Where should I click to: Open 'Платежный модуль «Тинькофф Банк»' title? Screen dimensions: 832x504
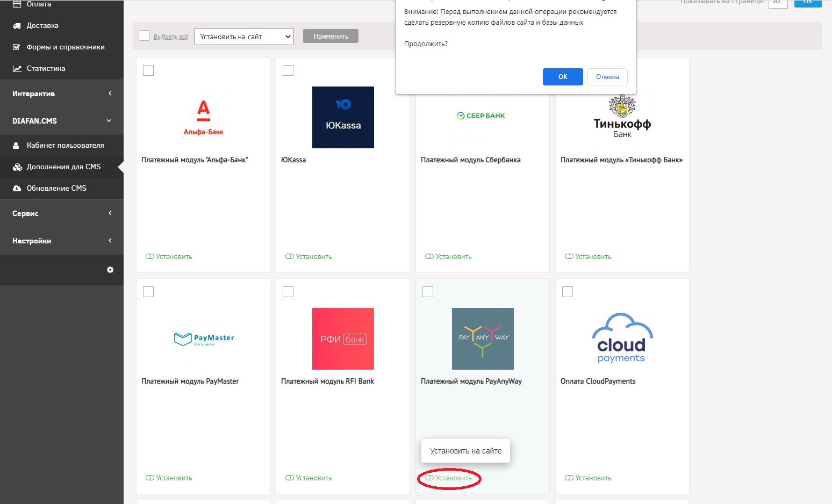coord(621,160)
